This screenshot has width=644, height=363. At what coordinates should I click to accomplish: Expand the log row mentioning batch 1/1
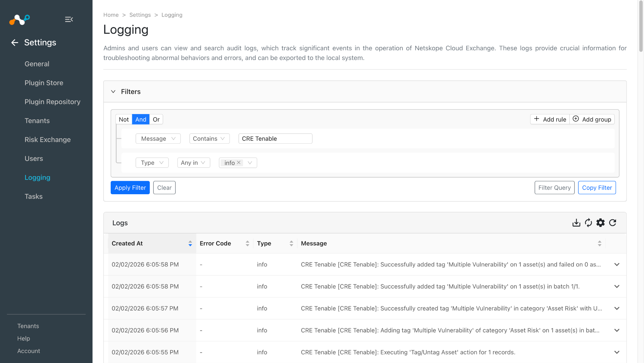(617, 287)
